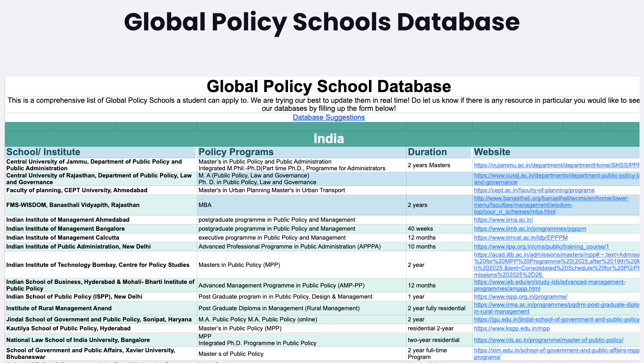Image resolution: width=644 pixels, height=363 pixels.
Task: Click the 40 weeks duration cell
Action: coord(439,228)
